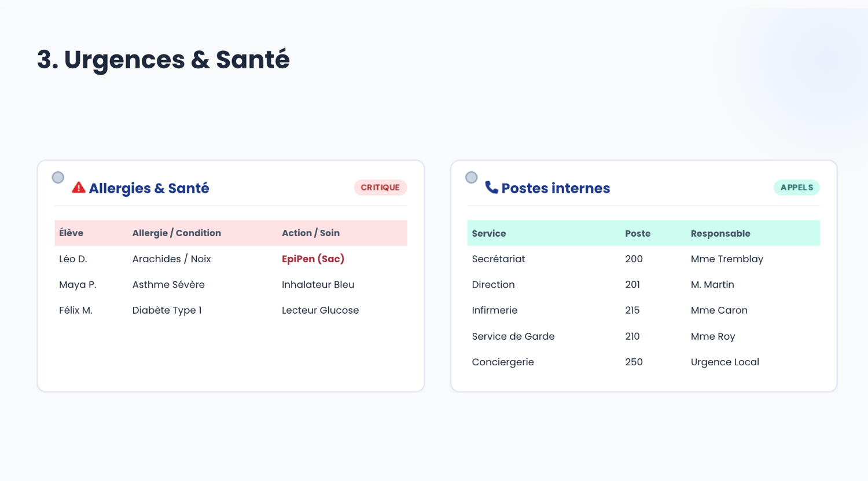Screen dimensions: 868x481
Task: Select the Léo D. table row
Action: tap(231, 259)
